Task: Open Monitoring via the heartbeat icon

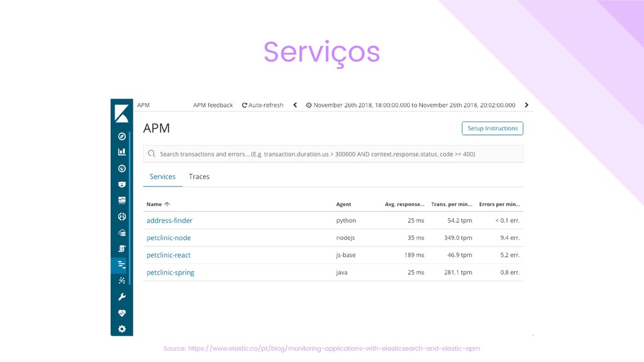Action: 121,313
